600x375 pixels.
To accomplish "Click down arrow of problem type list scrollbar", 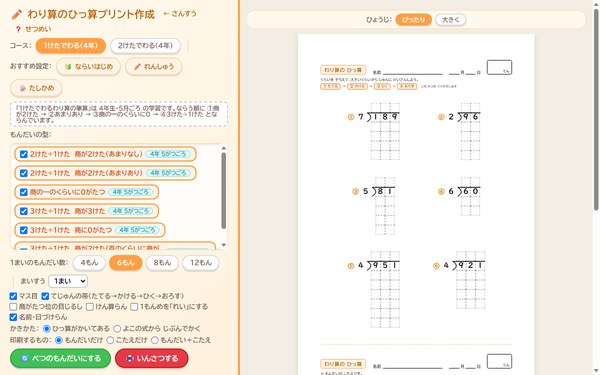I will (224, 245).
